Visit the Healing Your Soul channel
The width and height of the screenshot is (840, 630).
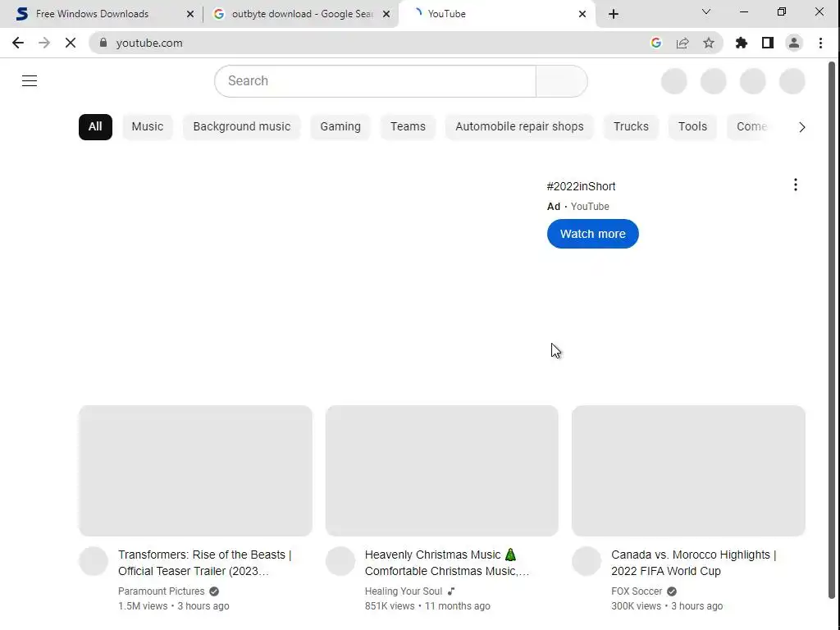click(x=404, y=591)
